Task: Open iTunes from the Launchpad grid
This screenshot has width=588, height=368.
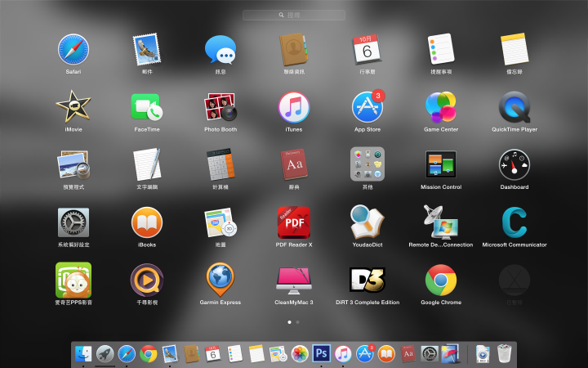Action: coord(294,107)
